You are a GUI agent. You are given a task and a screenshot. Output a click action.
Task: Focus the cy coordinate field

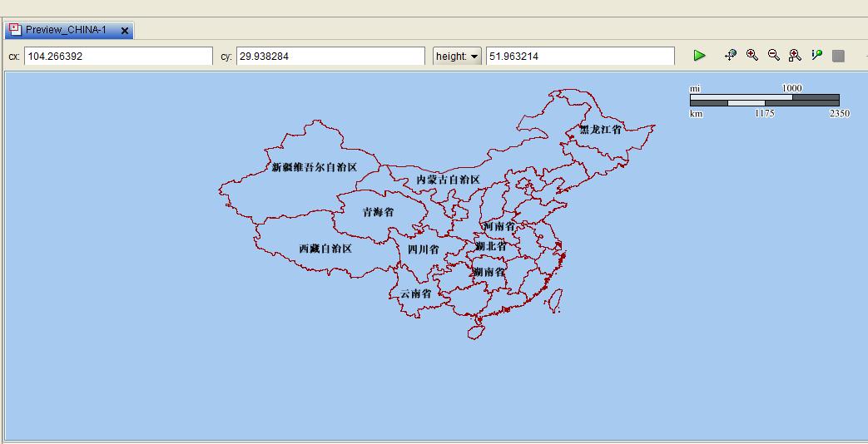[x=330, y=56]
